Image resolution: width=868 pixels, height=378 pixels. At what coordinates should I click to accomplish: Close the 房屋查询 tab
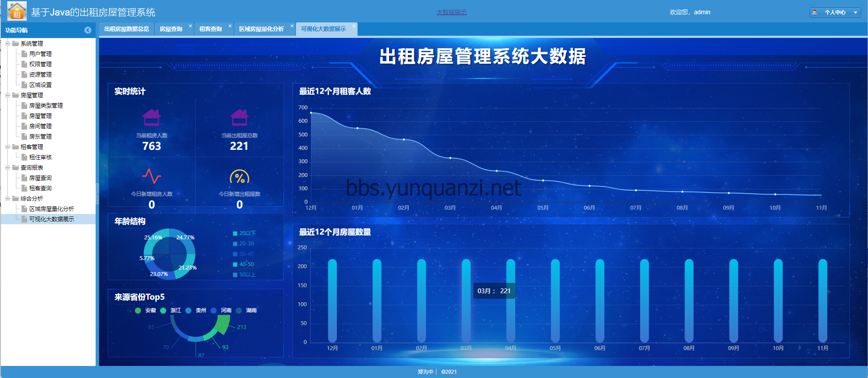190,26
